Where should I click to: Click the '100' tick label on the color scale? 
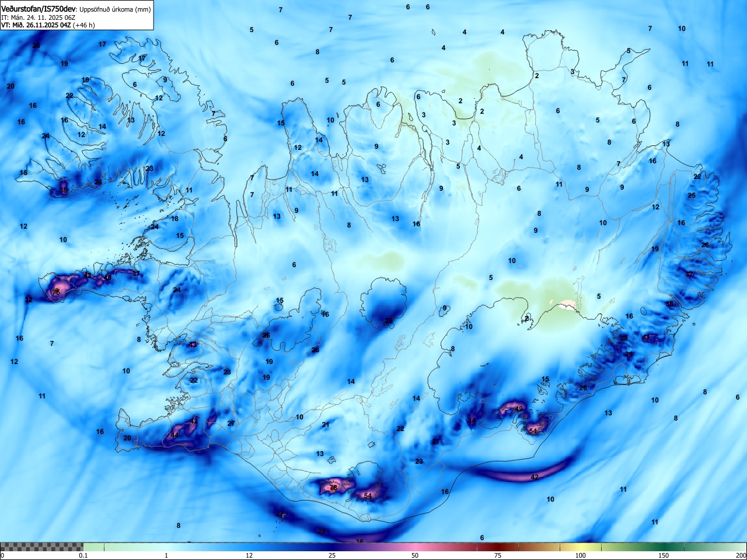(x=580, y=555)
